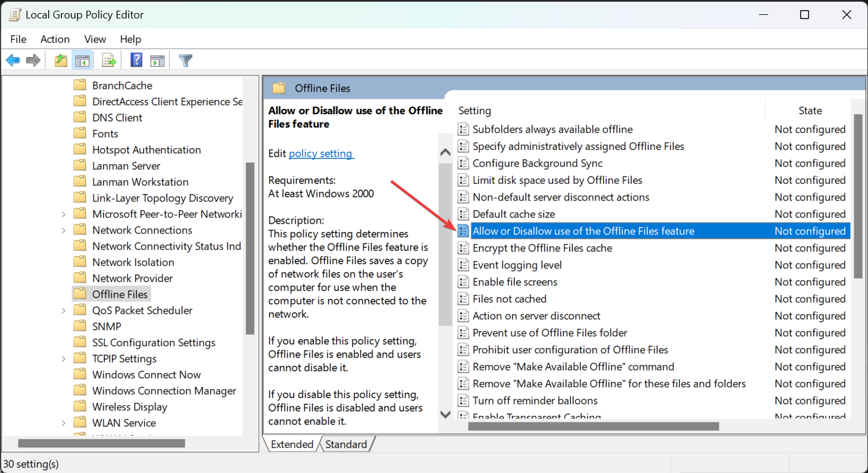This screenshot has height=473, width=868.
Task: Click the Local Group Policy Editor title-bar icon
Action: click(14, 14)
